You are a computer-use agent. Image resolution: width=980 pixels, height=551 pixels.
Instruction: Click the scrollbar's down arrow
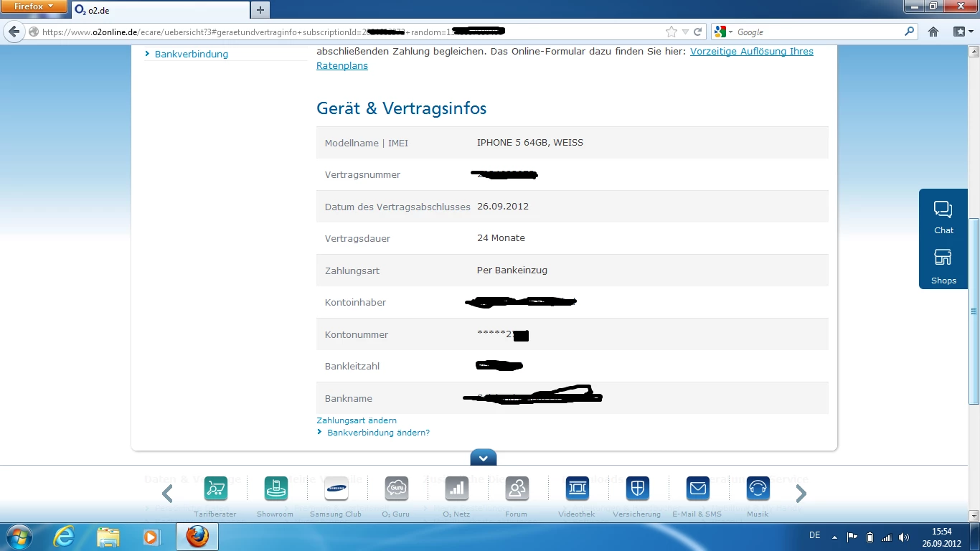click(974, 515)
